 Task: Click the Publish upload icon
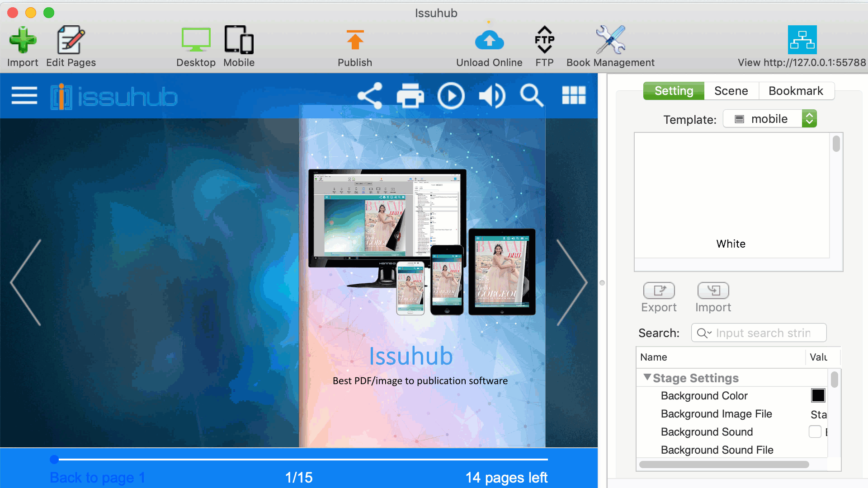(355, 40)
